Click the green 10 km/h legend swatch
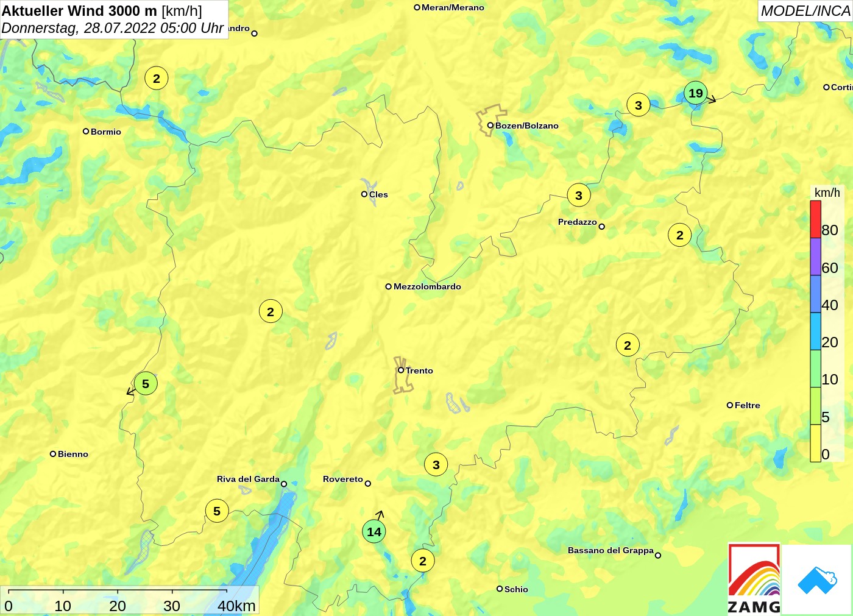The height and width of the screenshot is (616, 853). click(x=815, y=369)
